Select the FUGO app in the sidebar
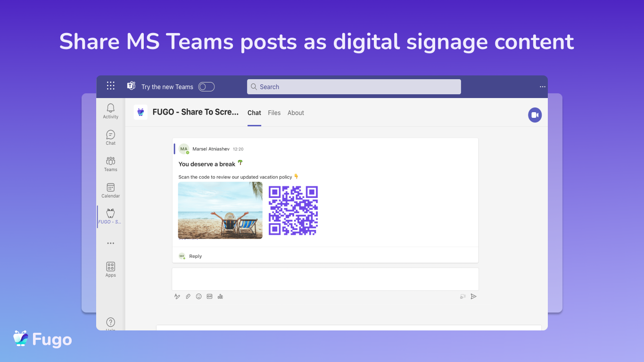This screenshot has height=362, width=644. click(x=110, y=216)
